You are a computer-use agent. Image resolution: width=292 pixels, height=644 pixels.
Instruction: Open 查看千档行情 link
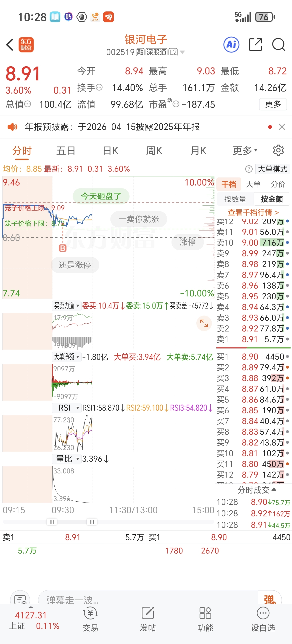pos(253,212)
